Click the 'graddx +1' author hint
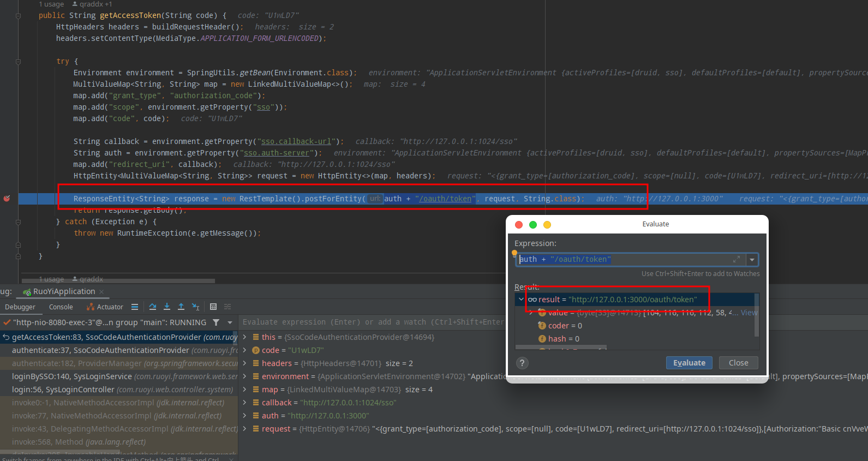The image size is (868, 461). coord(92,4)
